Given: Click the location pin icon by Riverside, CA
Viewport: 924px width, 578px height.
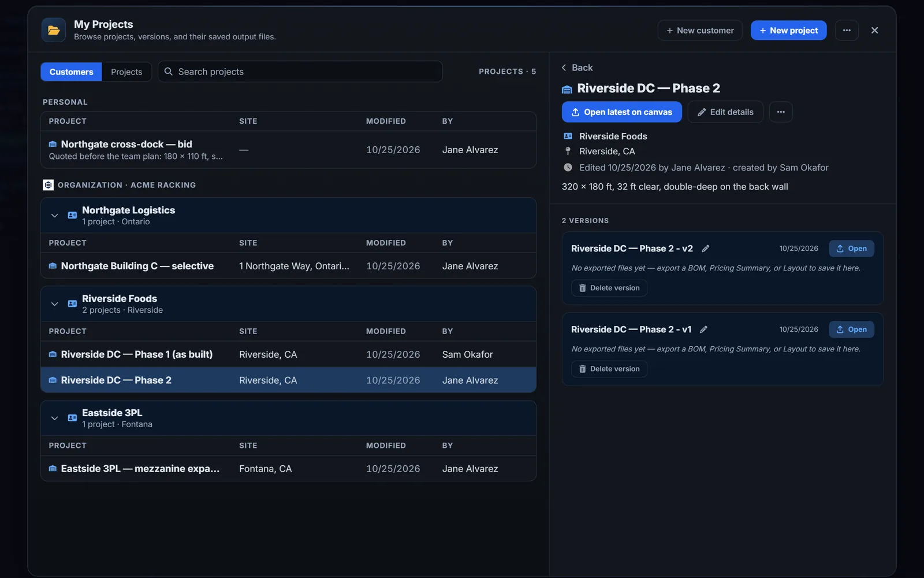Looking at the screenshot, I should [568, 151].
